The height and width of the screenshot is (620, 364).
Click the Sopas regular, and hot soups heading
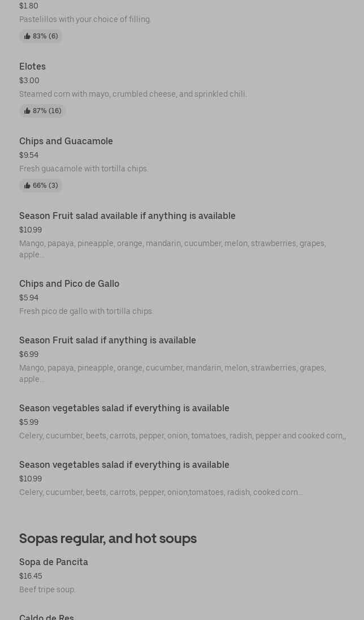point(108,538)
